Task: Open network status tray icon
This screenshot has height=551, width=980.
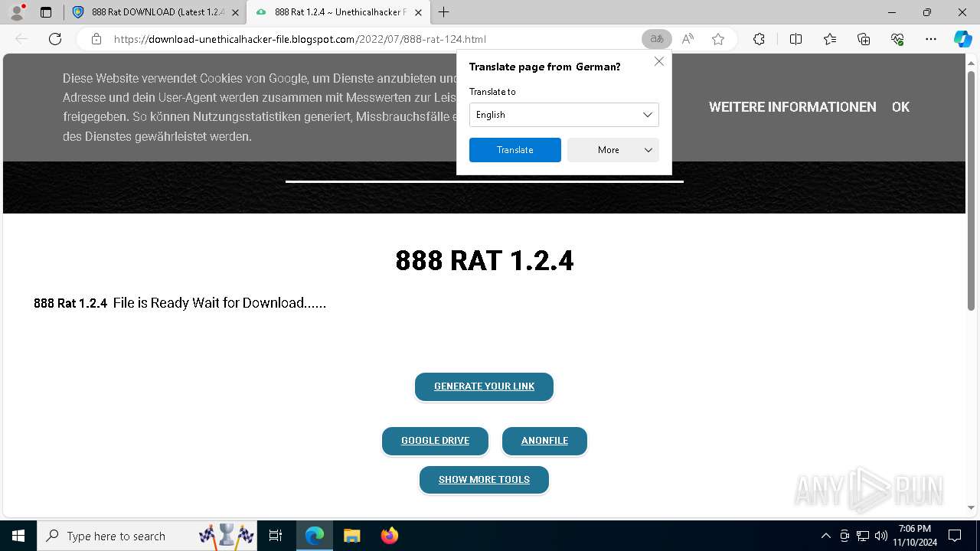Action: point(863,536)
